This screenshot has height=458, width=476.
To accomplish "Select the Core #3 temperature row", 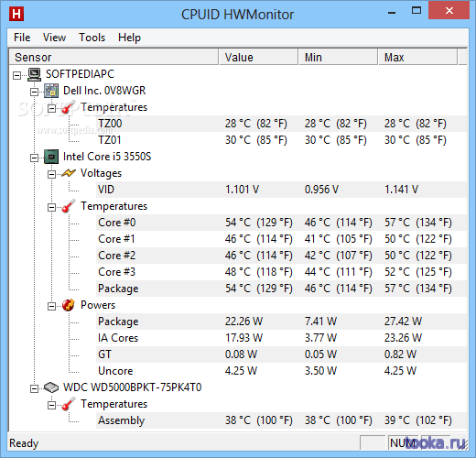I will click(281, 272).
